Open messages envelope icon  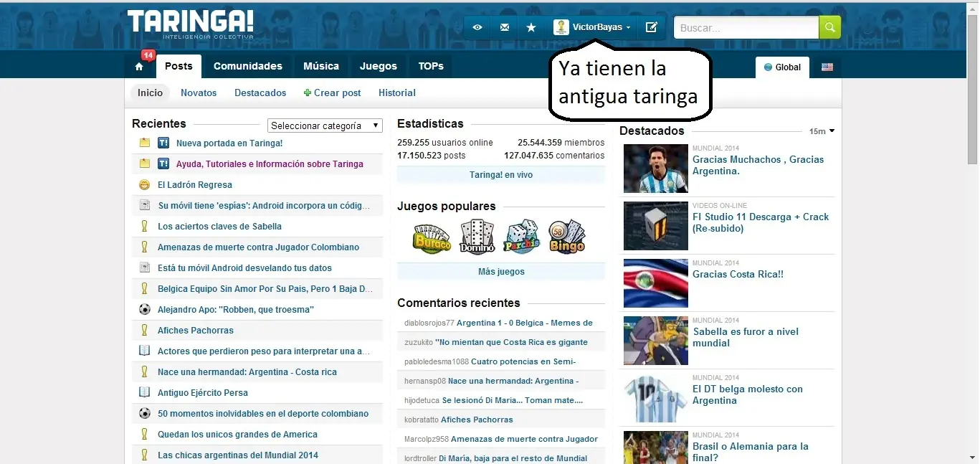point(505,27)
